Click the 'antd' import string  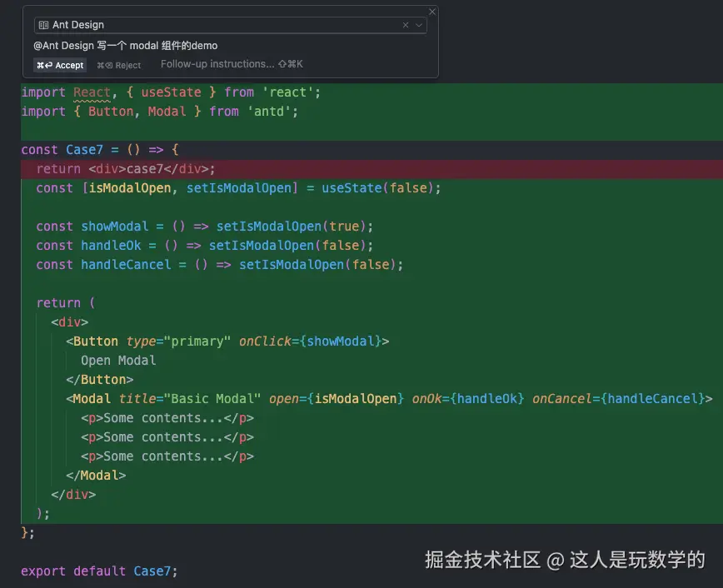[269, 111]
